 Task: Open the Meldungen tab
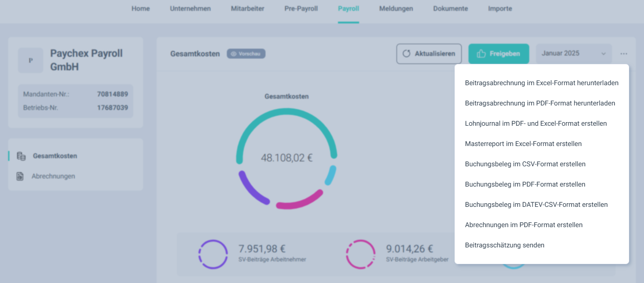(x=396, y=9)
